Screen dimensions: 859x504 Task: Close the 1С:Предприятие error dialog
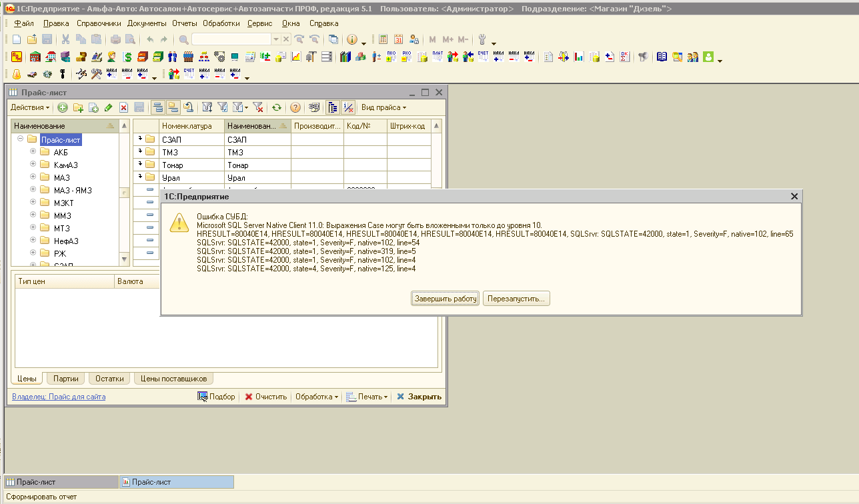coord(794,197)
